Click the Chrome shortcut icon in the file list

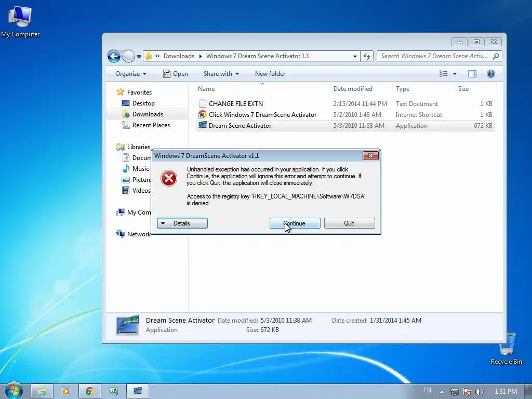click(203, 115)
